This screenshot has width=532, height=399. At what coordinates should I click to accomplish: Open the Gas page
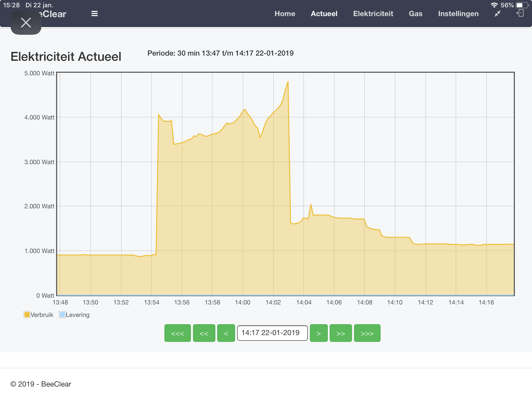coord(415,14)
